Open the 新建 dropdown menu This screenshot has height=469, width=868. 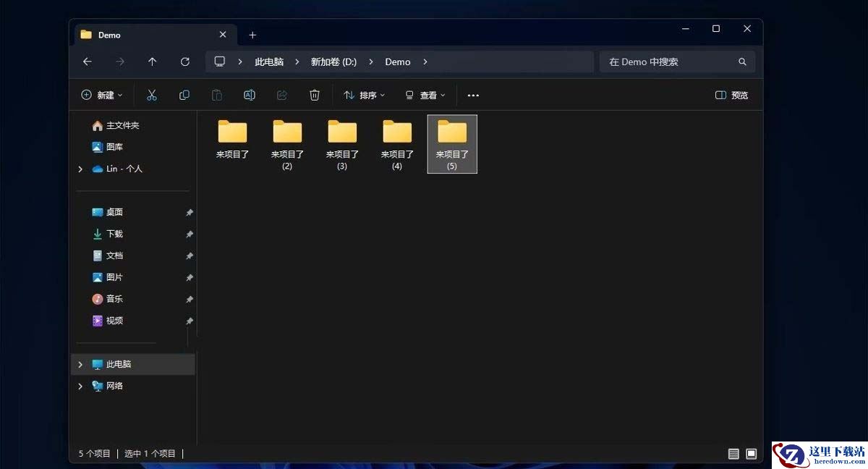click(x=102, y=95)
